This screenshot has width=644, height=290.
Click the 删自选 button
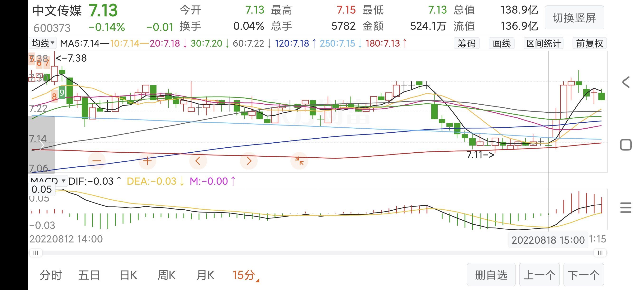491,275
